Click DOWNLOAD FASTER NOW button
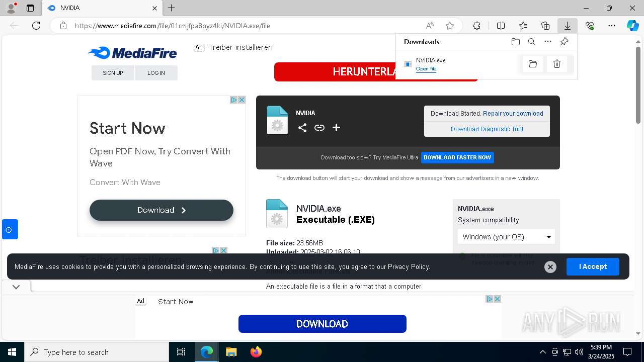 457,157
